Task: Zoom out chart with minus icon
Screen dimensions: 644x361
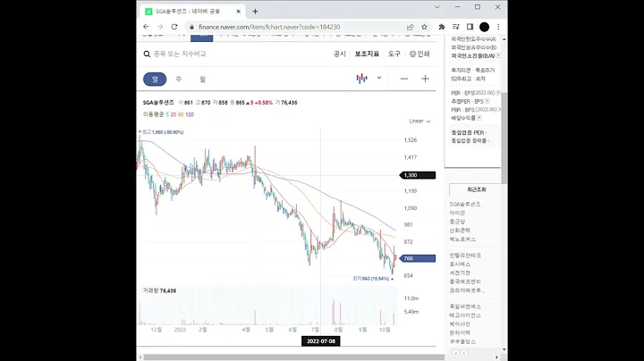Action: pos(404,79)
